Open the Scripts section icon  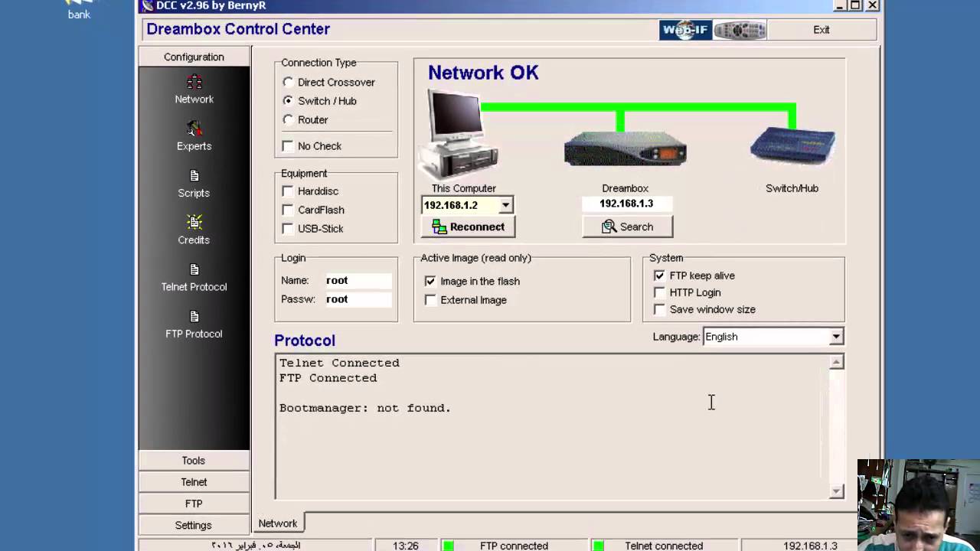(x=194, y=176)
